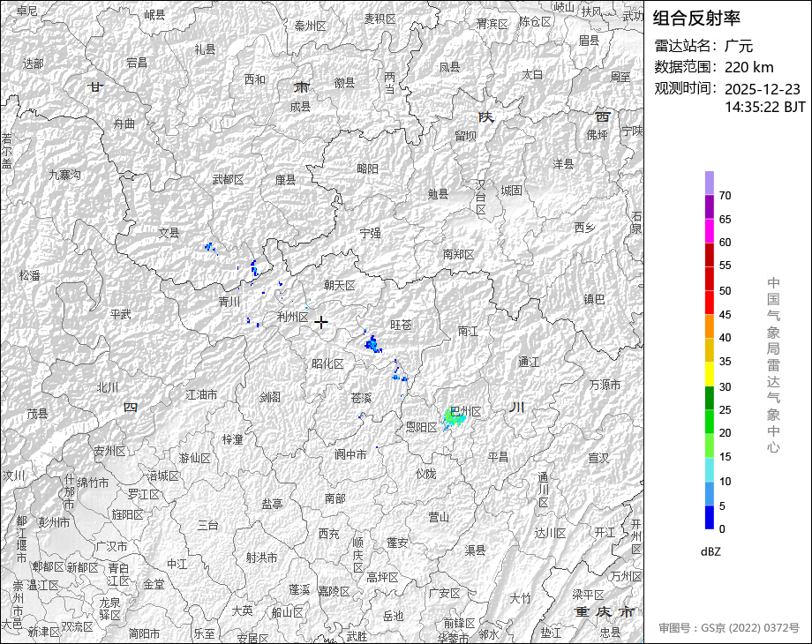Pick the light purple band above 70

click(710, 183)
